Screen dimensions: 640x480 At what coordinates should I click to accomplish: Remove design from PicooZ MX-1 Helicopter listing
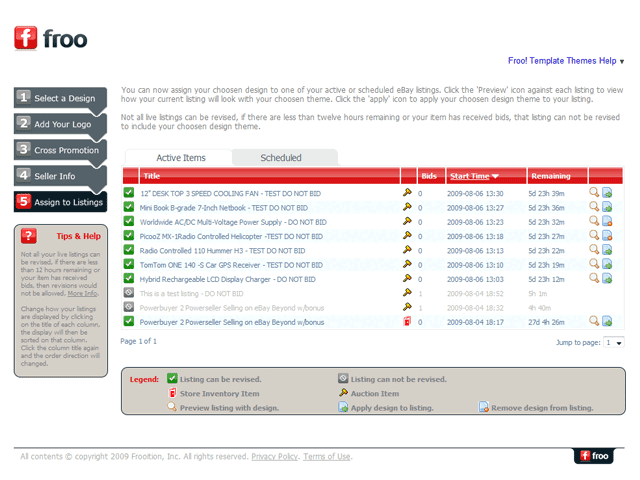tap(607, 235)
